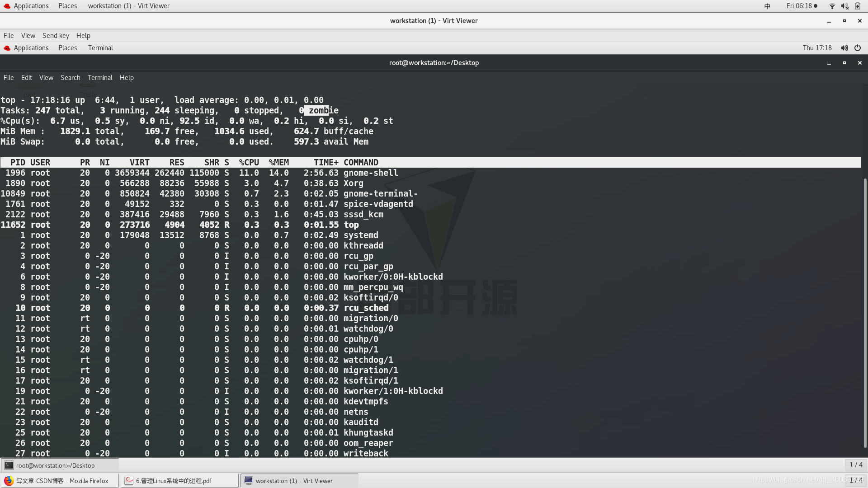Screen dimensions: 868x488
Task: Click PID 11652 in the top process row
Action: 13,225
